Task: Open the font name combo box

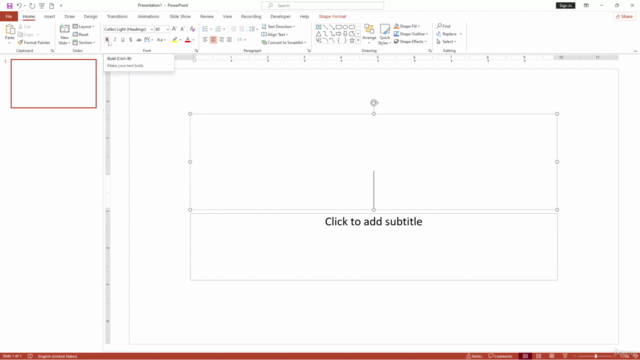Action: click(x=128, y=29)
